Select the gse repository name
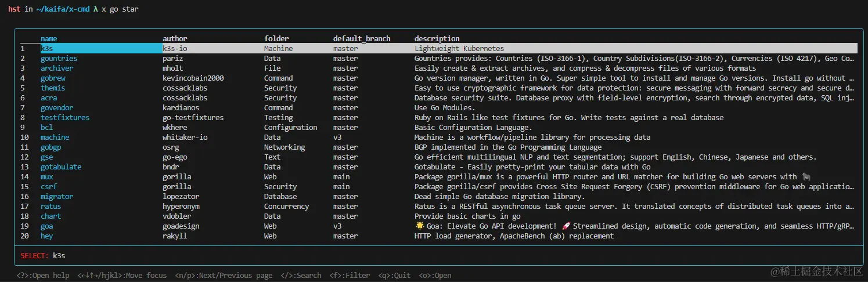This screenshot has height=282, width=868. click(47, 157)
